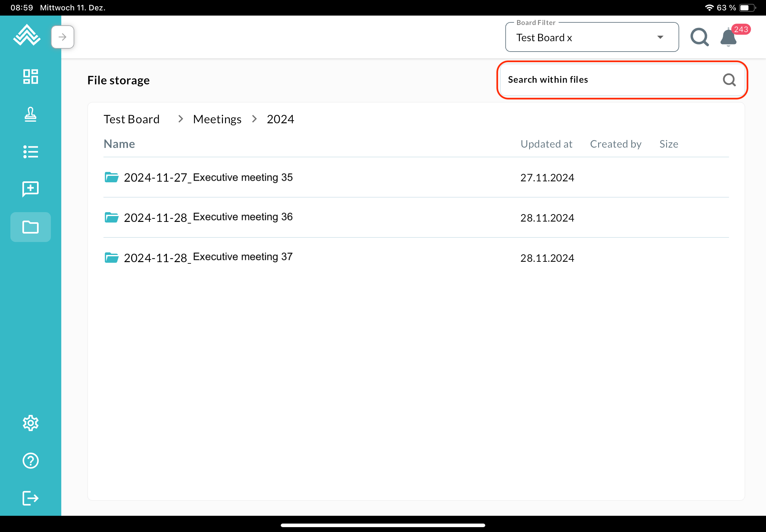Open the help question mark icon

pos(30,461)
